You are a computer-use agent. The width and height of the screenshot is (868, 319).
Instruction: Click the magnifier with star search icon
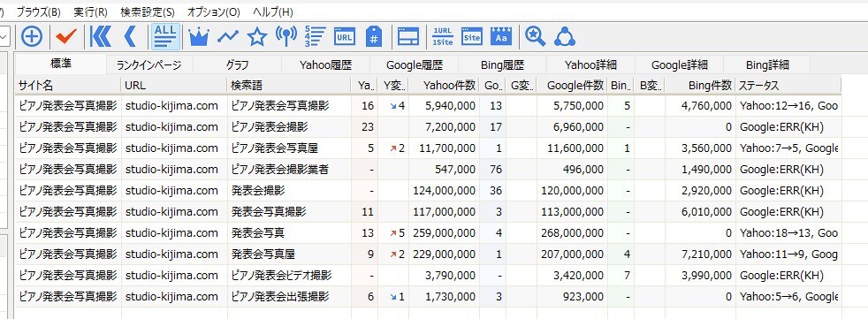click(536, 36)
